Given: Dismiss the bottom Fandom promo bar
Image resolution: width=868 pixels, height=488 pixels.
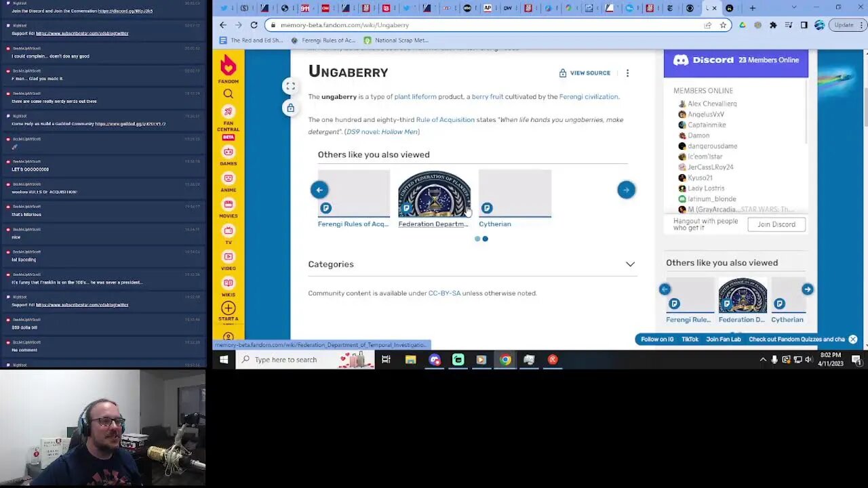Looking at the screenshot, I should (x=853, y=340).
